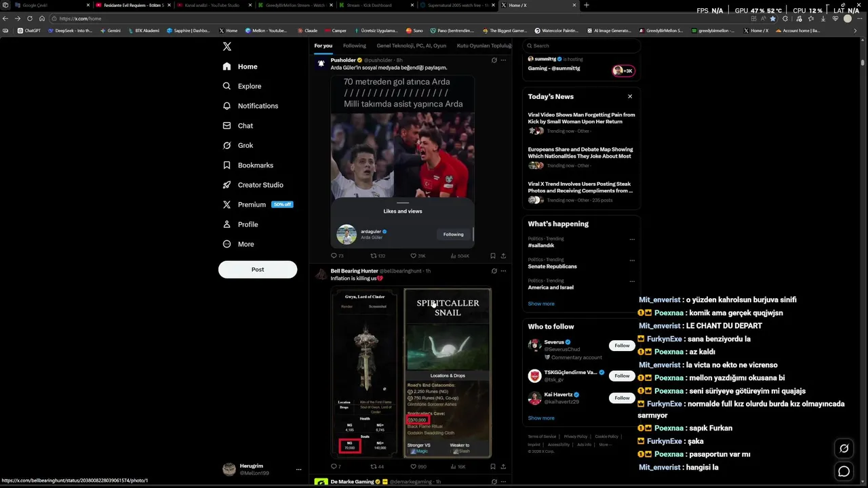Show more under Who to follow
868x488 pixels.
coord(541,418)
